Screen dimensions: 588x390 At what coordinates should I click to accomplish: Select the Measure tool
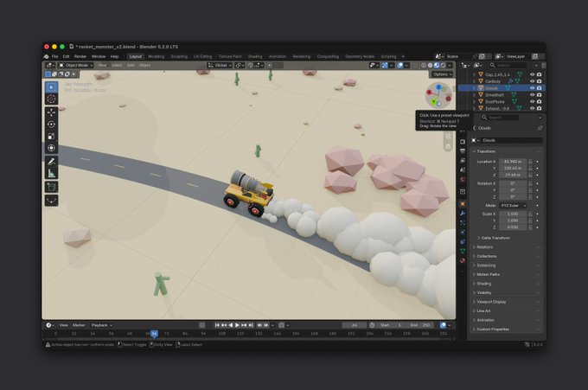pos(51,173)
